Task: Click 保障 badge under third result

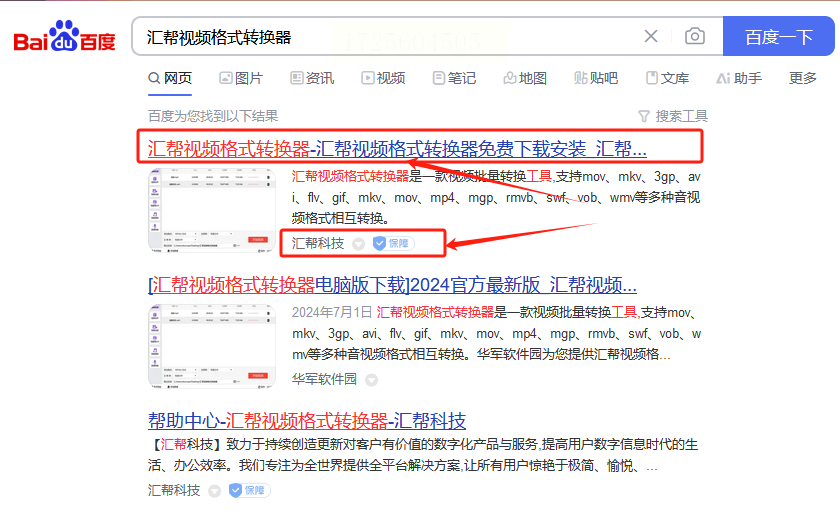Action: point(249,490)
